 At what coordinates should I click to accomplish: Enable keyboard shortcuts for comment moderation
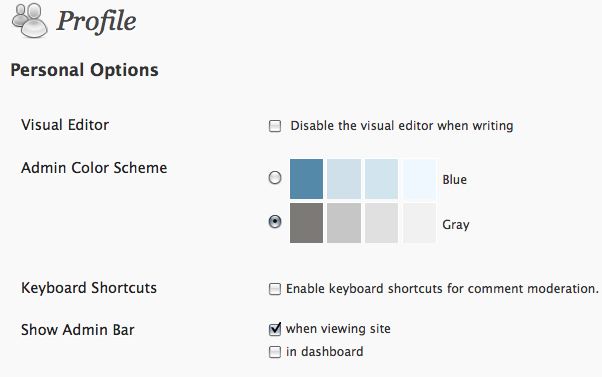click(275, 289)
